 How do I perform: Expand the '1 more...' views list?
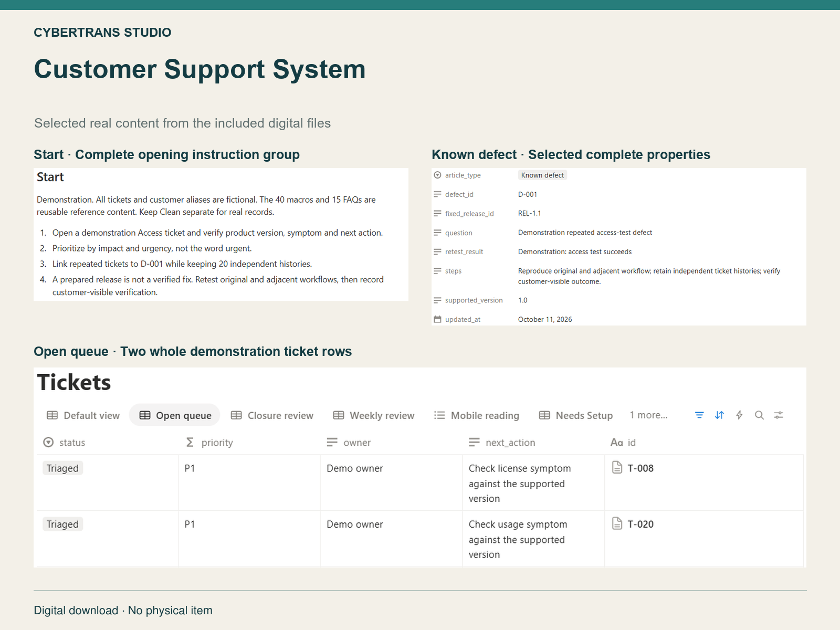click(648, 415)
